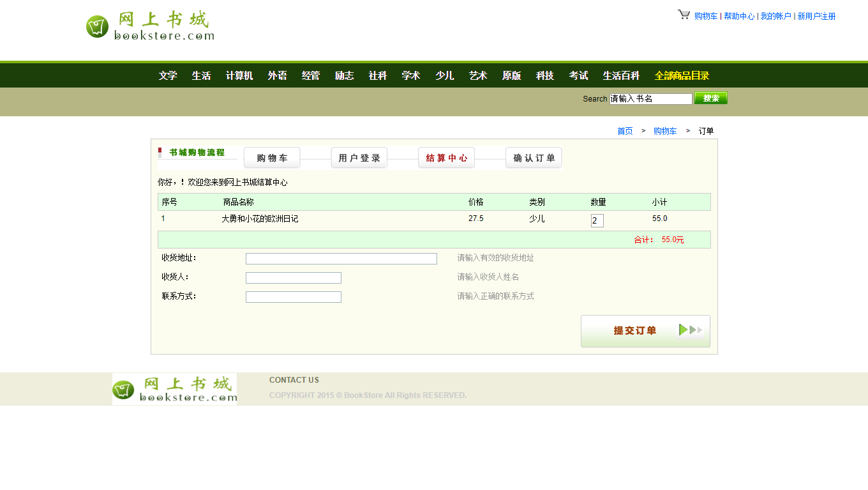This screenshot has width=868, height=490.
Task: Click the 类别 column header
Action: click(x=537, y=202)
